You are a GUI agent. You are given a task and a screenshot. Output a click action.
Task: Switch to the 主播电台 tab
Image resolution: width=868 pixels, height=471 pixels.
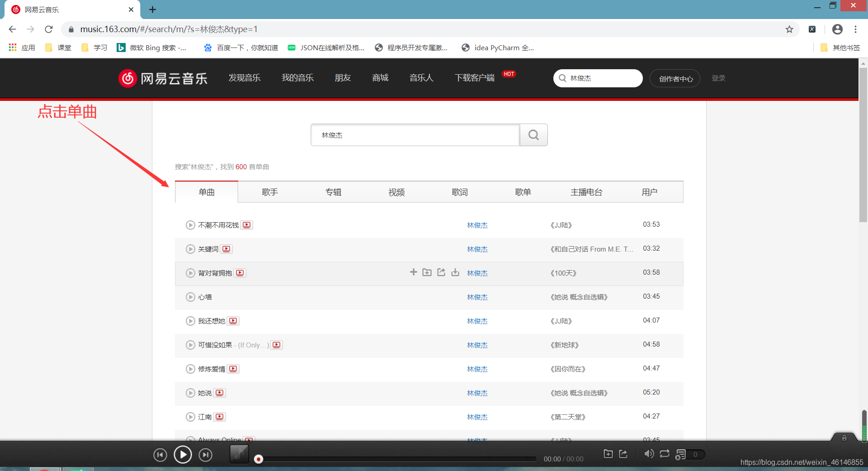point(586,192)
